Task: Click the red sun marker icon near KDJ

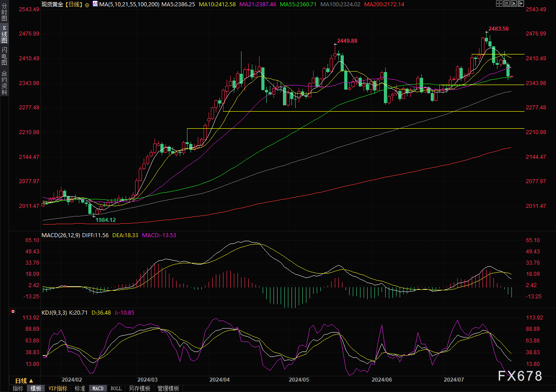Action: (x=13, y=311)
